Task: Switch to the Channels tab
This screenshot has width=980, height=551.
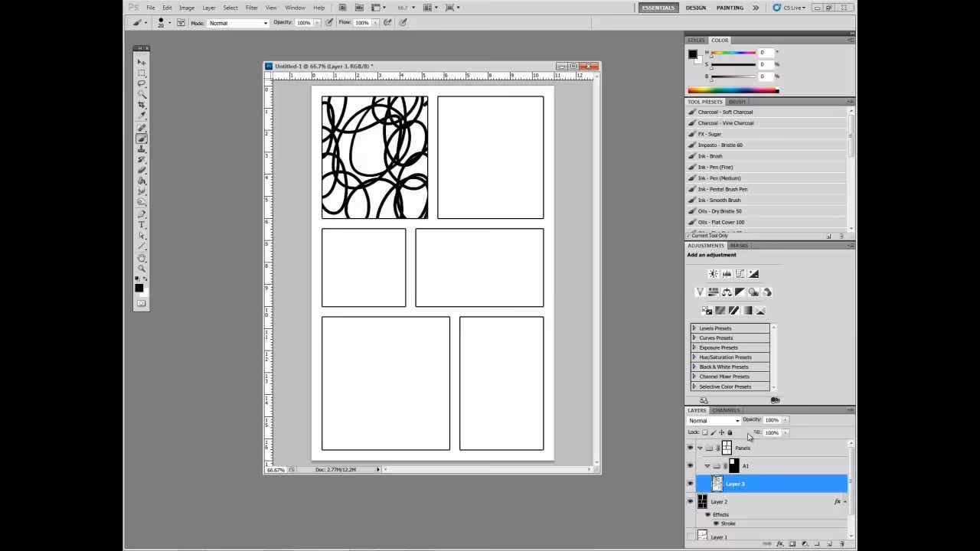Action: pyautogui.click(x=725, y=410)
